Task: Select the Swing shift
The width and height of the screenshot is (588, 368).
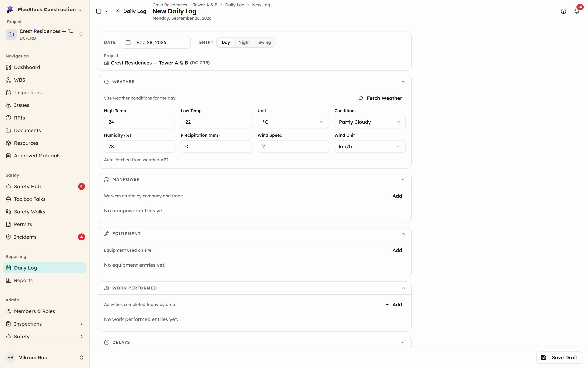Action: click(264, 42)
